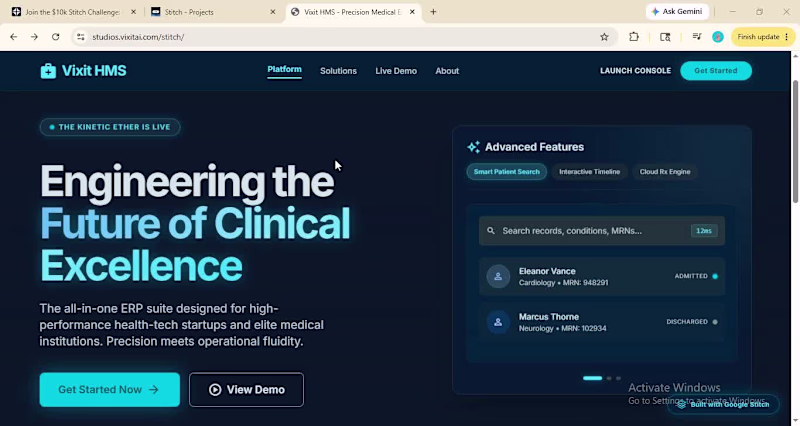This screenshot has width=800, height=426.
Task: Close the Join the $10k Stitch Challenge tab
Action: pyautogui.click(x=134, y=12)
